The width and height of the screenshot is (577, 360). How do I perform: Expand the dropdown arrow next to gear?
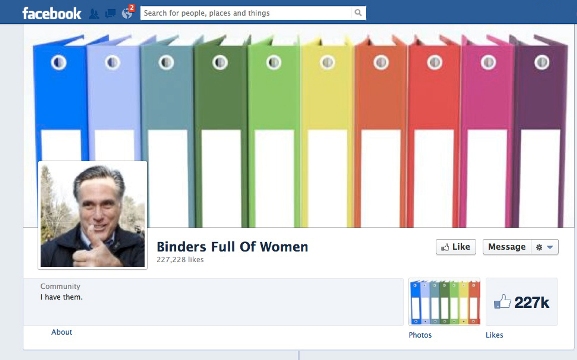[550, 247]
